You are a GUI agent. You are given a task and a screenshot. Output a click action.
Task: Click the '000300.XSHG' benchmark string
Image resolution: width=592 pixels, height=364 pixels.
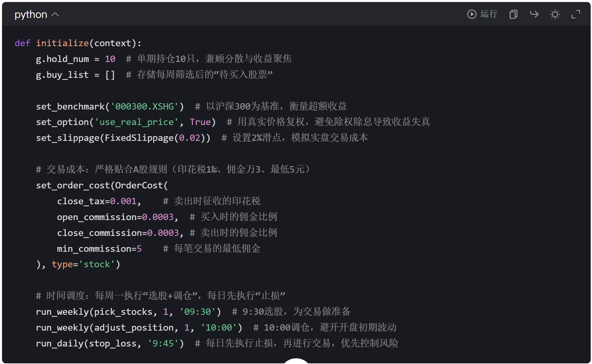click(x=144, y=106)
